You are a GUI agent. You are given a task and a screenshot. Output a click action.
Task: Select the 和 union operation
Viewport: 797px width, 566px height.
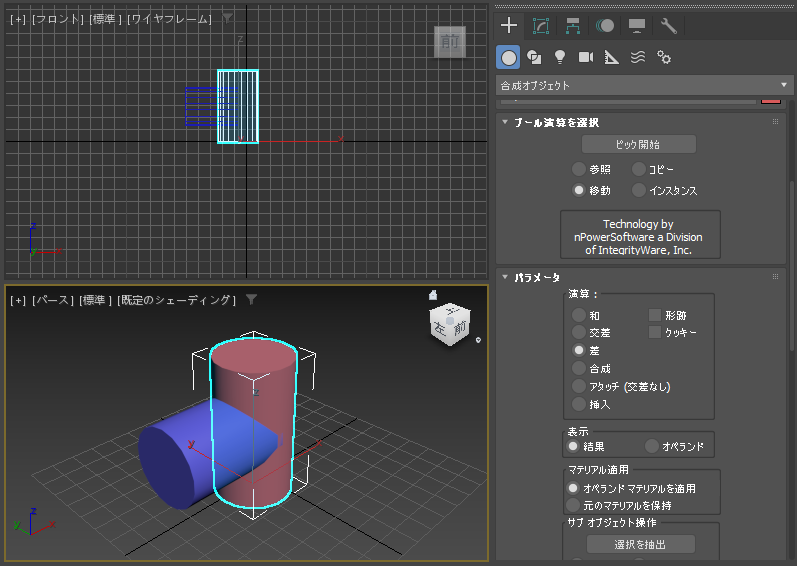click(579, 315)
